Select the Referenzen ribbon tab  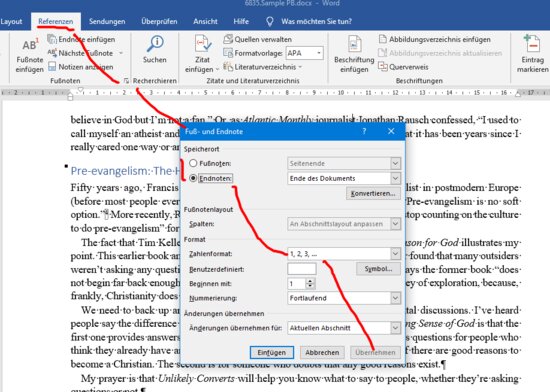click(x=56, y=22)
